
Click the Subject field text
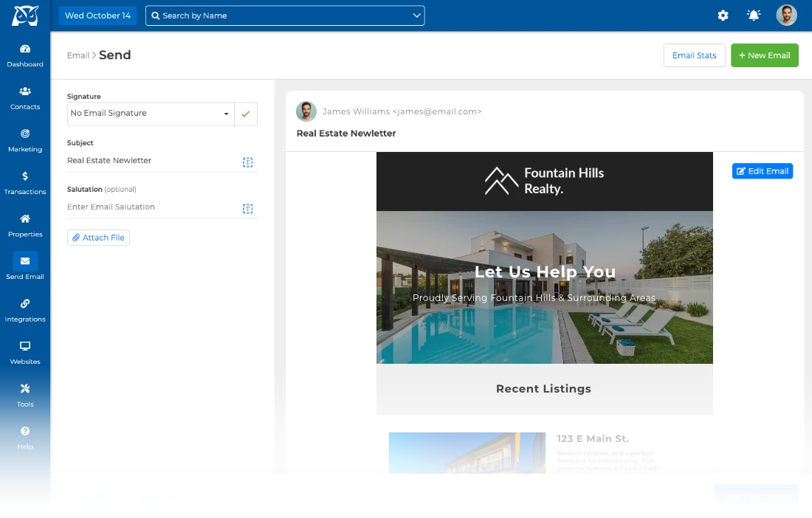click(109, 160)
